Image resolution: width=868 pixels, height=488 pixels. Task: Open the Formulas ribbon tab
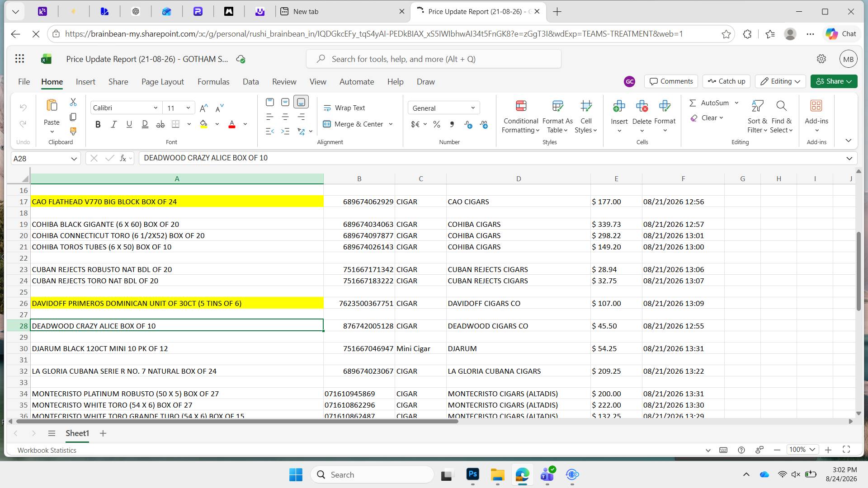[x=213, y=82]
